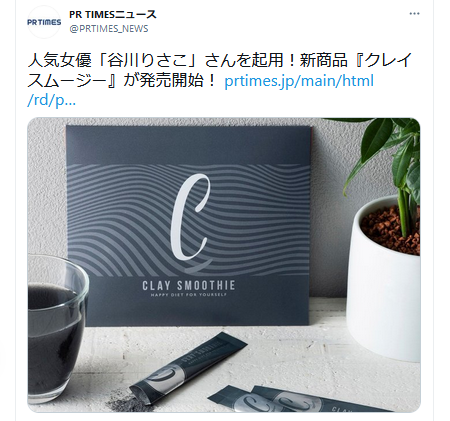
Task: Open the tweet's three-dot more options menu
Action: (414, 14)
